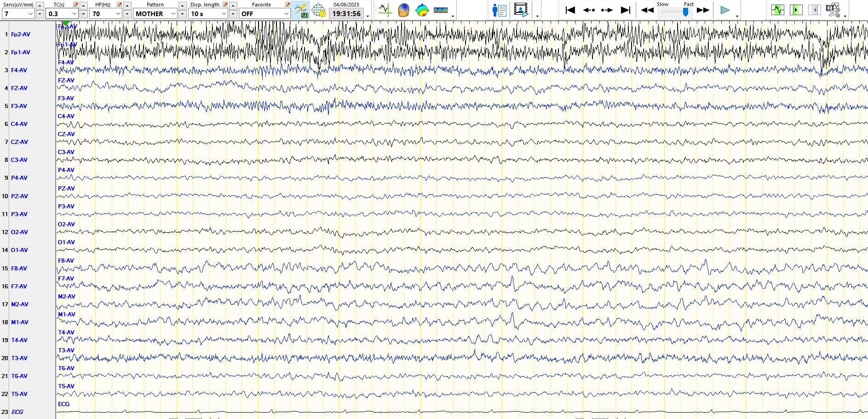Image resolution: width=868 pixels, height=419 pixels.
Task: Select channel 15 label F8-AV in the left column
Action: pyautogui.click(x=19, y=269)
